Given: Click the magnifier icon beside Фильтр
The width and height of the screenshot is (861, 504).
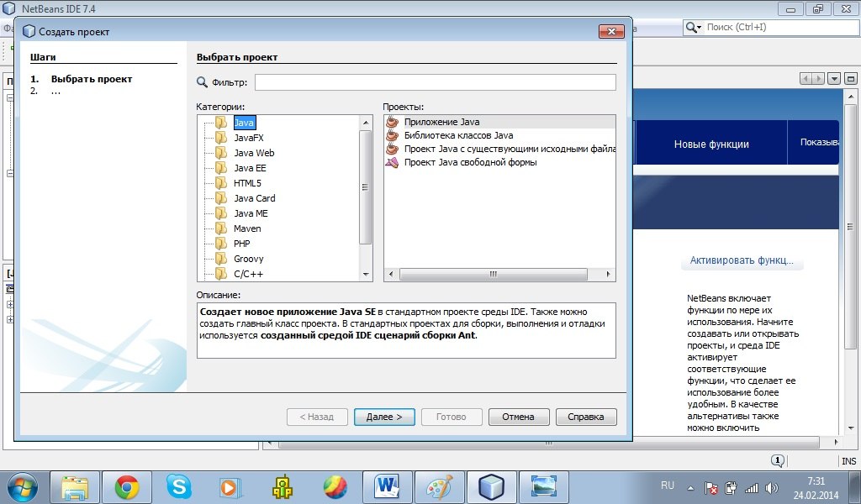Looking at the screenshot, I should click(202, 82).
